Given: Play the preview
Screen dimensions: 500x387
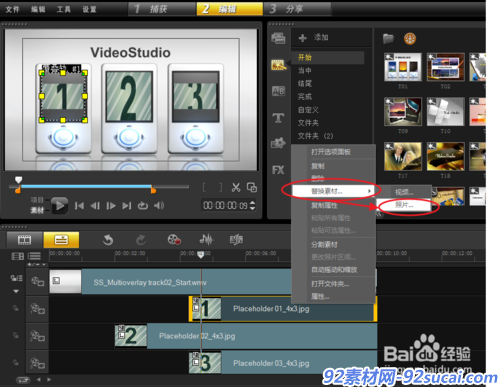Looking at the screenshot, I should point(60,205).
